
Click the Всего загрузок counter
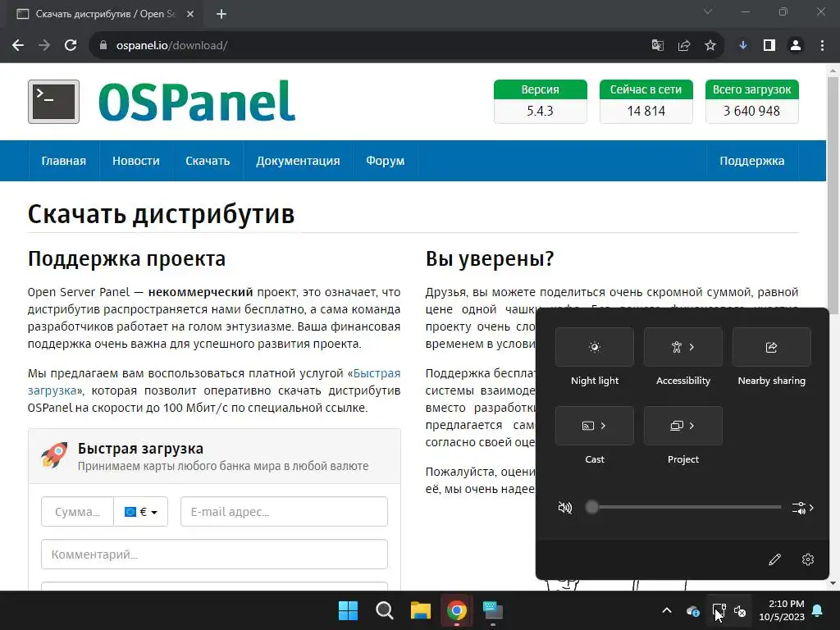tap(752, 102)
